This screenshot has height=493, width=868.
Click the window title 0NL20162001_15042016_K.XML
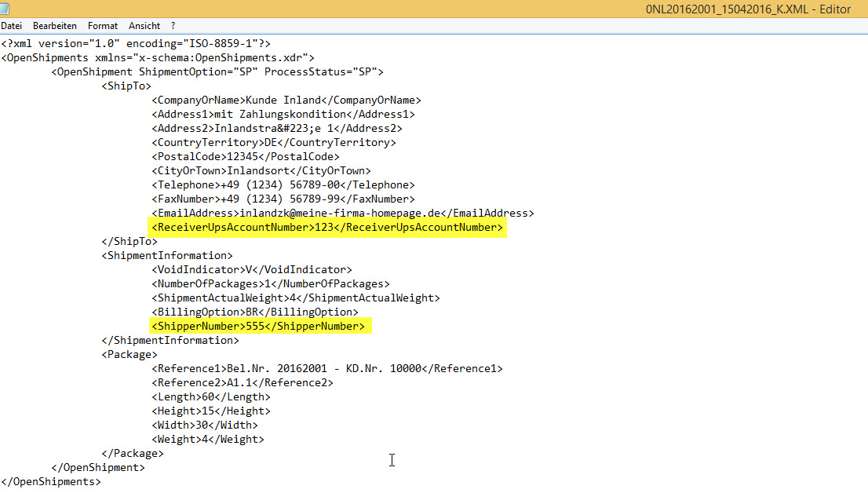(746, 9)
